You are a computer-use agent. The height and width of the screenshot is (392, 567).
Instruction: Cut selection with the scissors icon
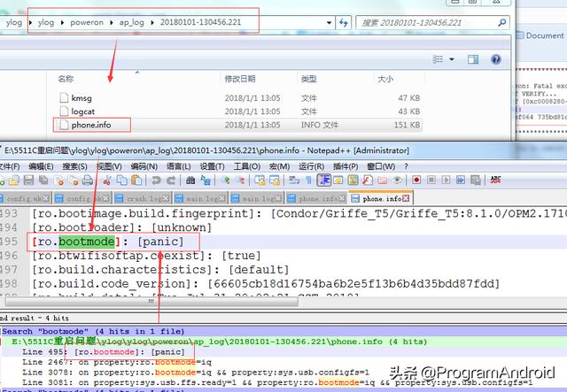coord(107,180)
